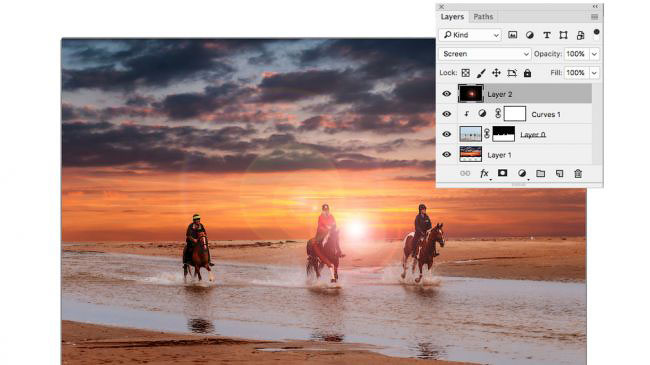Filter layers by pixel layer icon
The width and height of the screenshot is (650, 365).
(x=513, y=35)
